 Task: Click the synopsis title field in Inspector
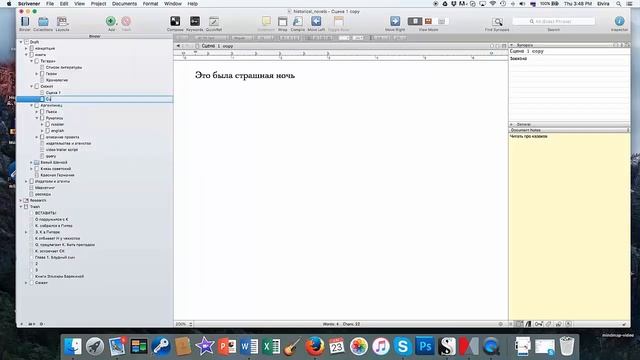pyautogui.click(x=569, y=51)
